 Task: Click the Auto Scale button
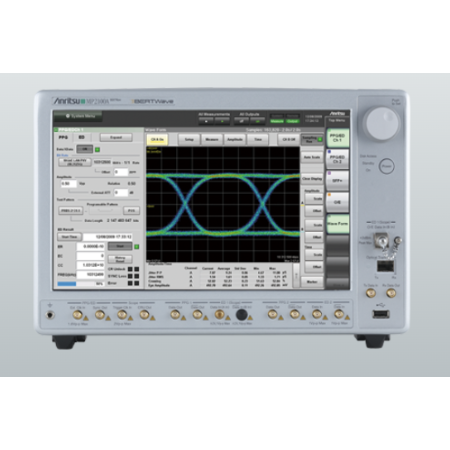click(x=312, y=157)
